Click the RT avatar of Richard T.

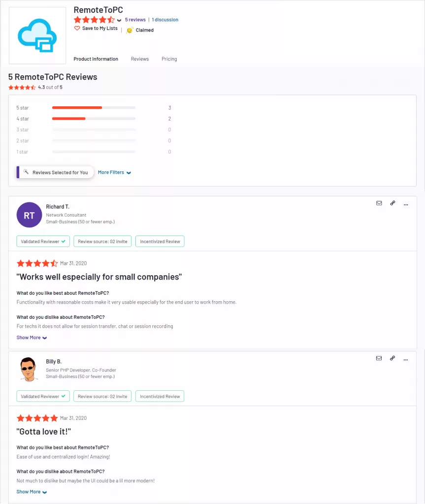coord(29,215)
